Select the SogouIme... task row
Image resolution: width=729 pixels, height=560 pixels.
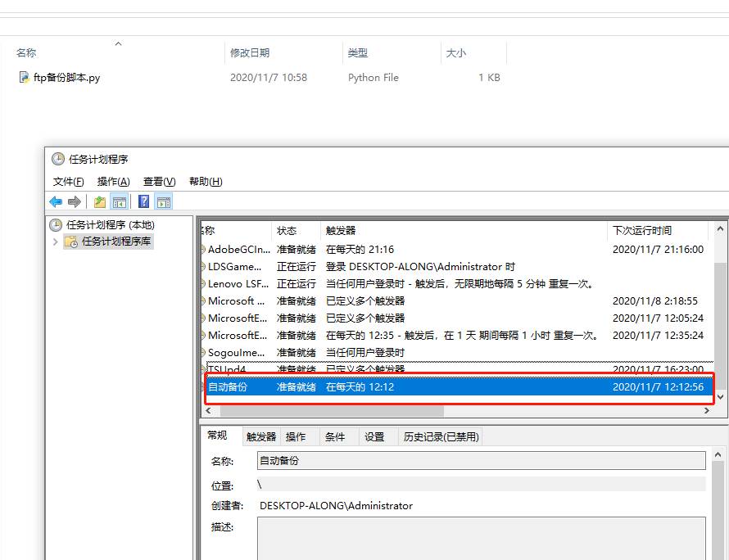(458, 353)
